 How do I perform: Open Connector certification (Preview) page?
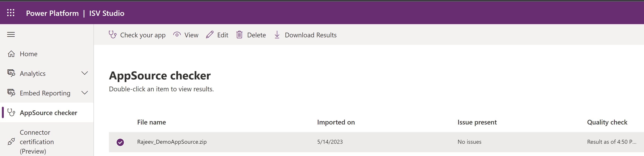pyautogui.click(x=37, y=142)
